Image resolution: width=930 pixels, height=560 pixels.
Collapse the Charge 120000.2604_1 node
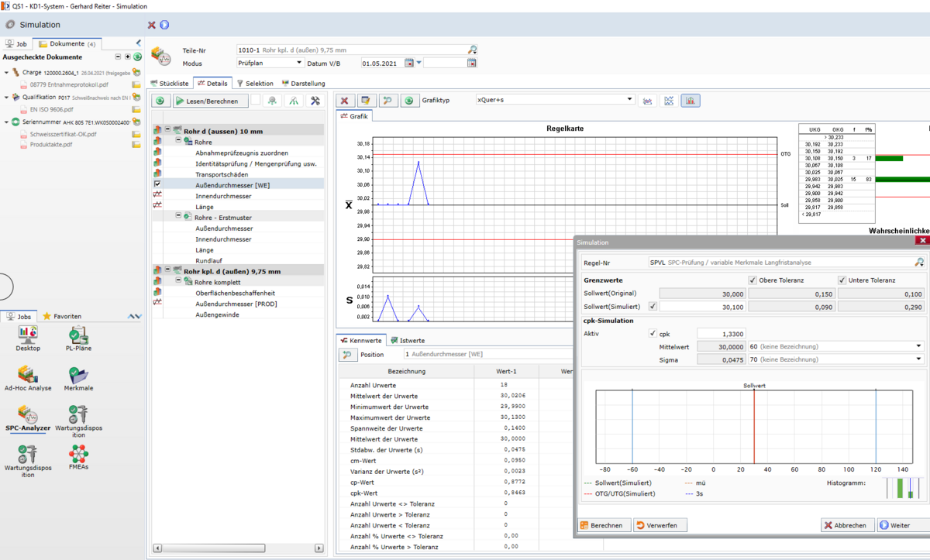(6, 72)
